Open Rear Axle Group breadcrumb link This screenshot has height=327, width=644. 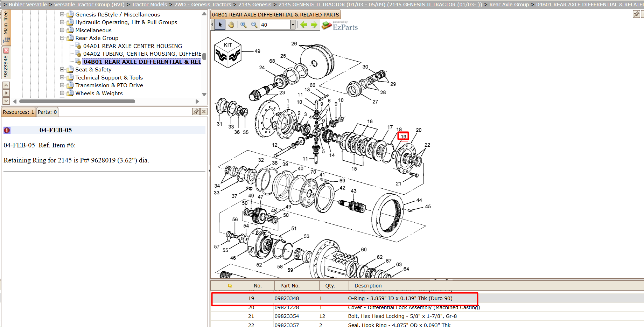click(x=509, y=5)
